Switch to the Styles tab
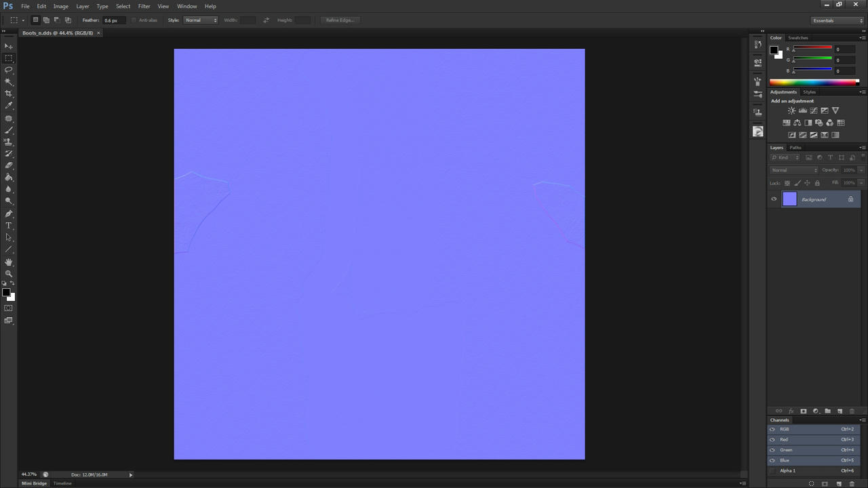The height and width of the screenshot is (488, 868). pos(810,92)
